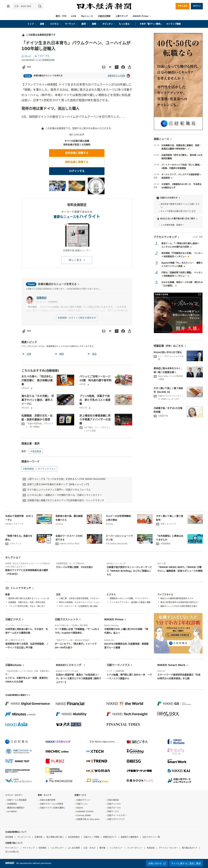This screenshot has width=208, height=868.
Task: Open NIKKEI Mobility logo link
Action: [x=71, y=714]
